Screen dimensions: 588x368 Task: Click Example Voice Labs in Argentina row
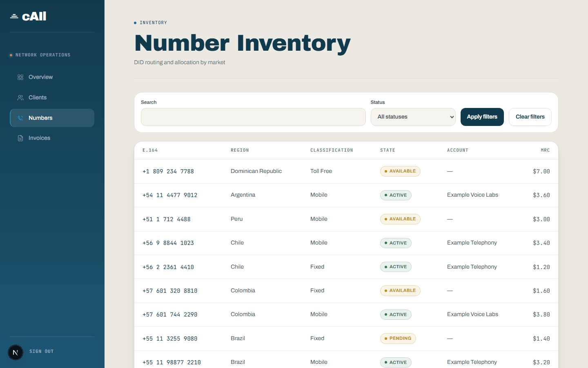tap(472, 195)
